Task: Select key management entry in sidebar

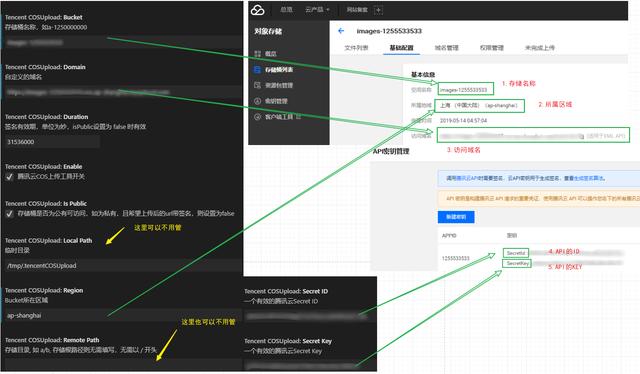Action: 276,101
